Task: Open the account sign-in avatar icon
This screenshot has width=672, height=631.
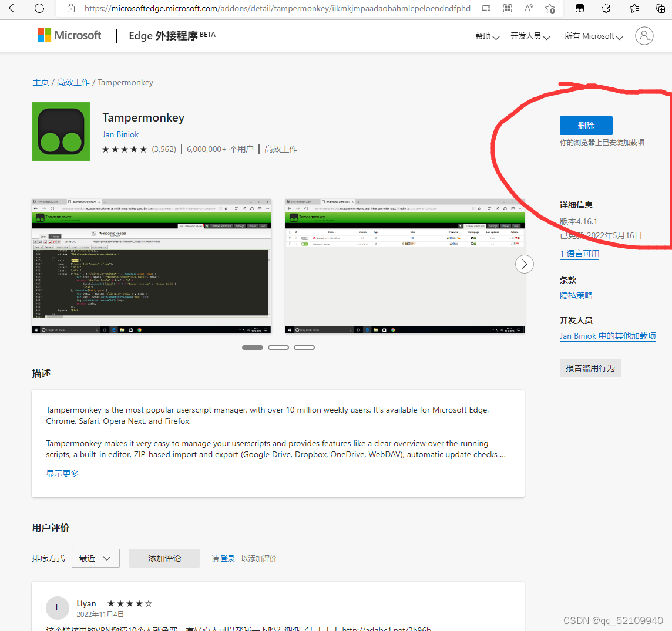Action: tap(644, 36)
